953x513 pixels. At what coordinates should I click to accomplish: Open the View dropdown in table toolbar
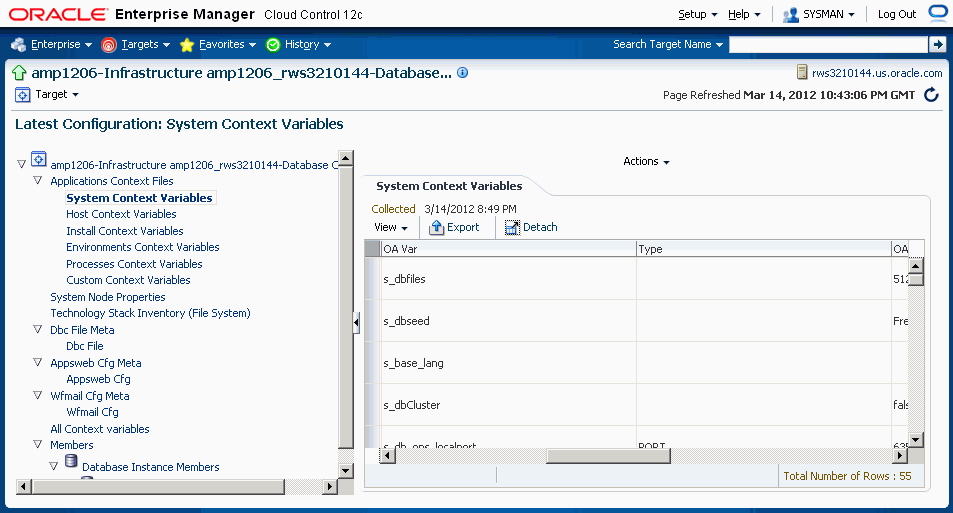coord(391,227)
